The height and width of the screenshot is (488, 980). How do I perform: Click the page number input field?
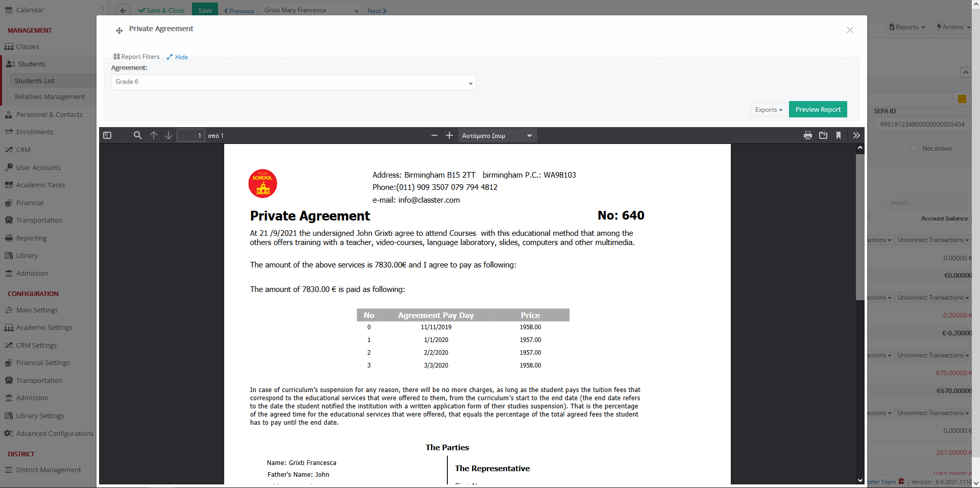click(191, 135)
